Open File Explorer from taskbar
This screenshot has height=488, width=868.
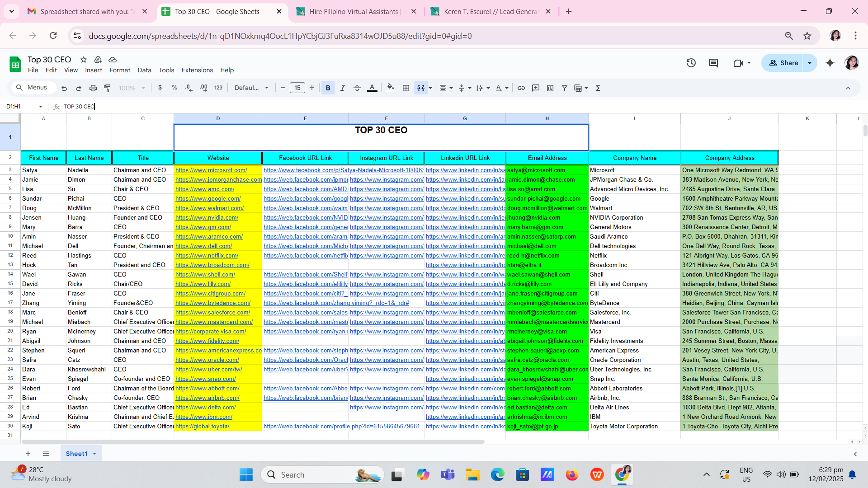[x=472, y=475]
